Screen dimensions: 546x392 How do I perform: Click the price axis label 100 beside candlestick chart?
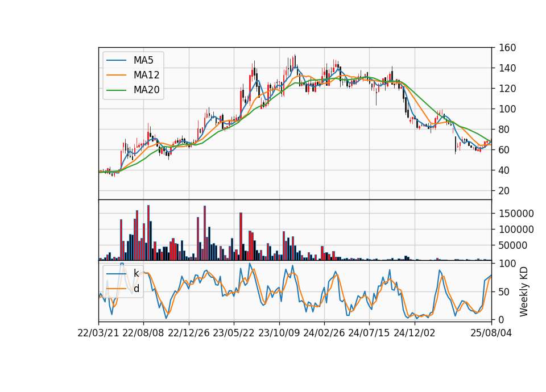click(x=507, y=109)
